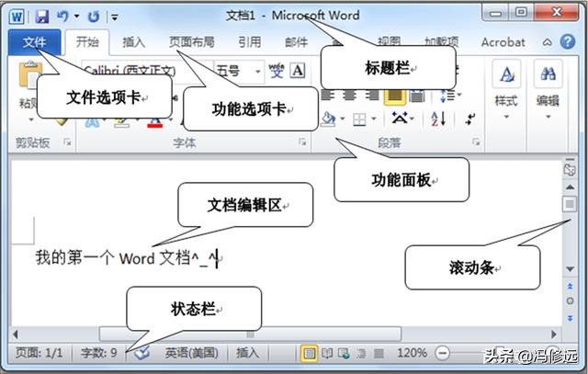Screen dimensions: 588x374
Task: Open the Shading color dropdown arrow
Action: tap(343, 119)
